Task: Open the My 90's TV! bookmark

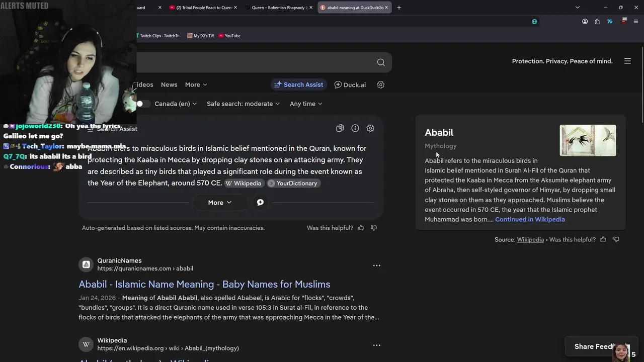Action: coord(200,36)
